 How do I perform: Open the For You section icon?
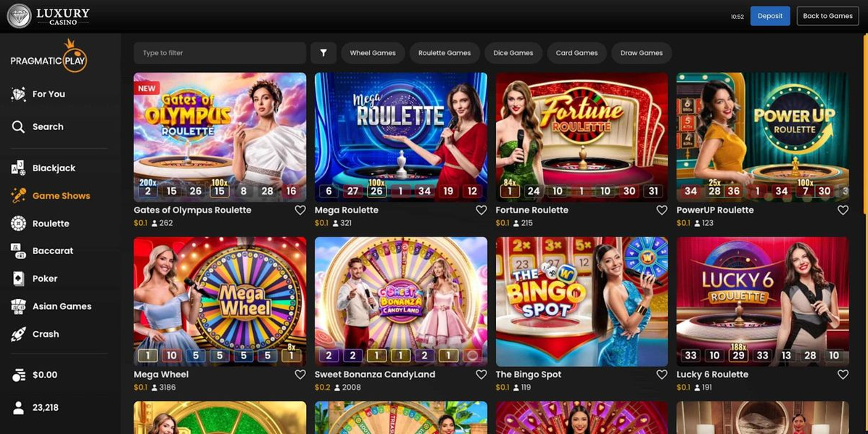pyautogui.click(x=18, y=94)
